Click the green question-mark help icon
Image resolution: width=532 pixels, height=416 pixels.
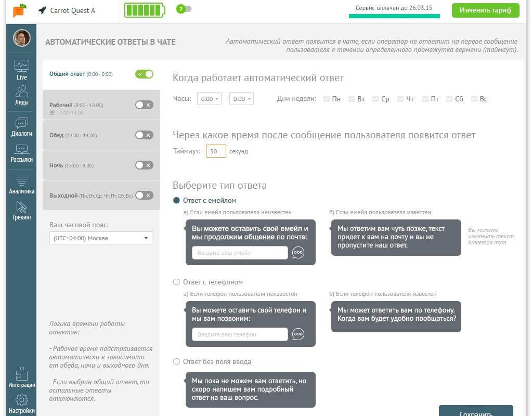181,9
